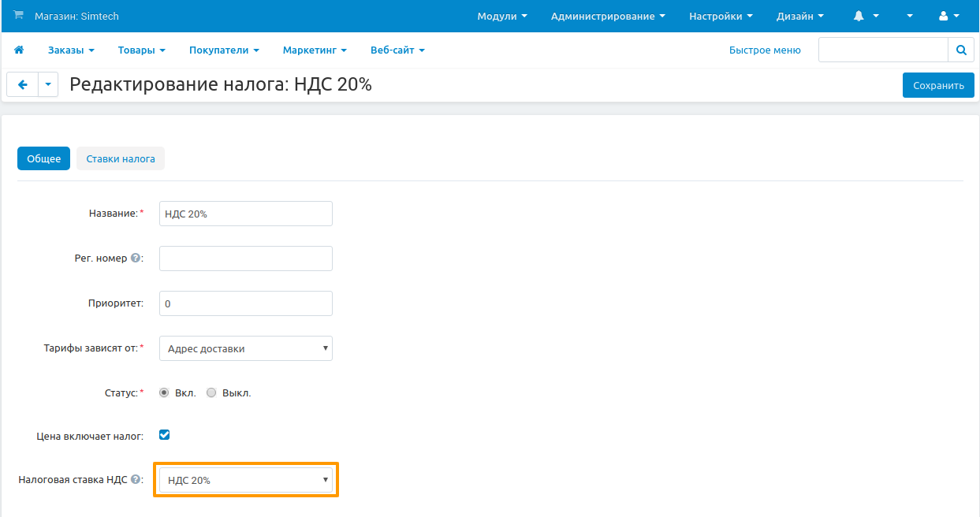
Task: Click the shopping cart store icon
Action: point(19,16)
